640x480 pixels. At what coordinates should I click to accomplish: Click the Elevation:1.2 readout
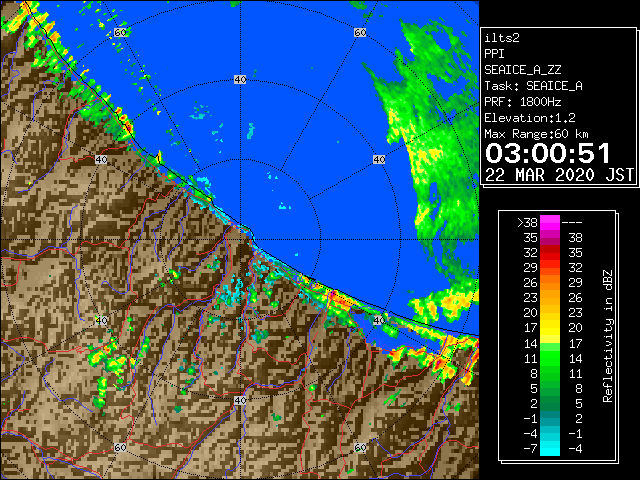530,118
